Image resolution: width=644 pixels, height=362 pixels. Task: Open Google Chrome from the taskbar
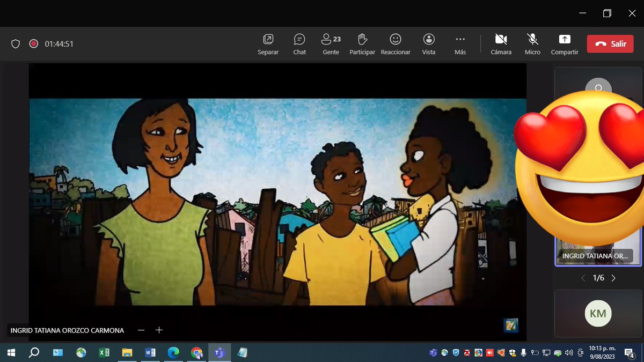point(196,352)
